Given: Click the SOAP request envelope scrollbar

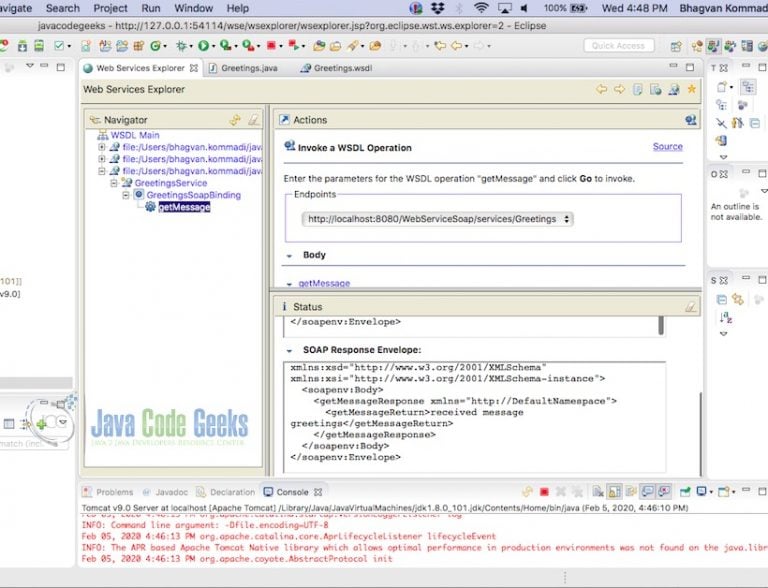Looking at the screenshot, I should [661, 325].
